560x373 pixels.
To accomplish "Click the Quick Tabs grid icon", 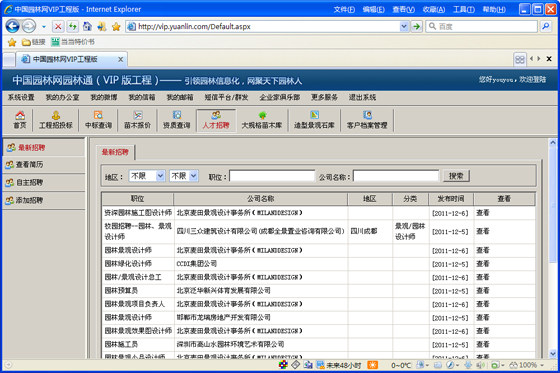I will (520, 59).
